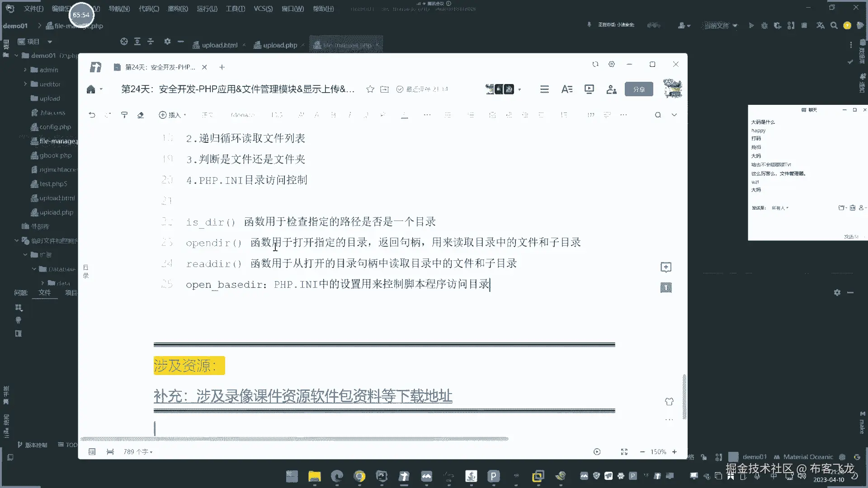
Task: Click the eraser clear-format icon
Action: pyautogui.click(x=141, y=115)
